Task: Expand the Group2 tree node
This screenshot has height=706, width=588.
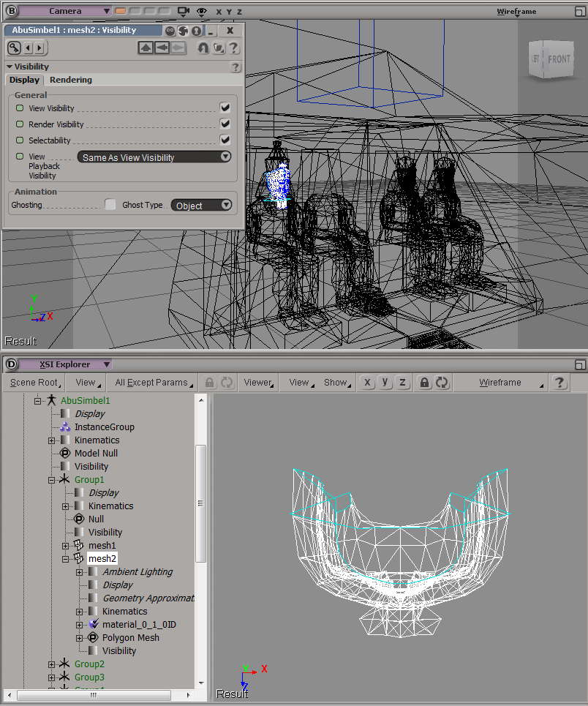Action: (x=52, y=664)
